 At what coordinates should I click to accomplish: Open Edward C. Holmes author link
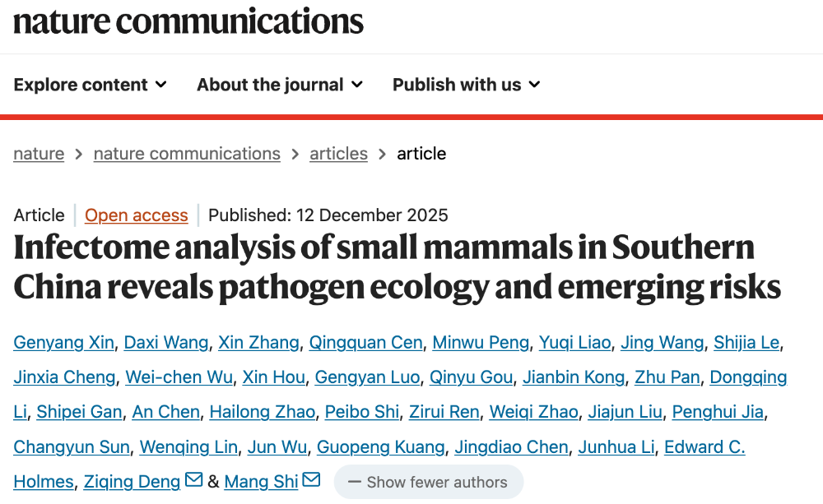tap(704, 447)
